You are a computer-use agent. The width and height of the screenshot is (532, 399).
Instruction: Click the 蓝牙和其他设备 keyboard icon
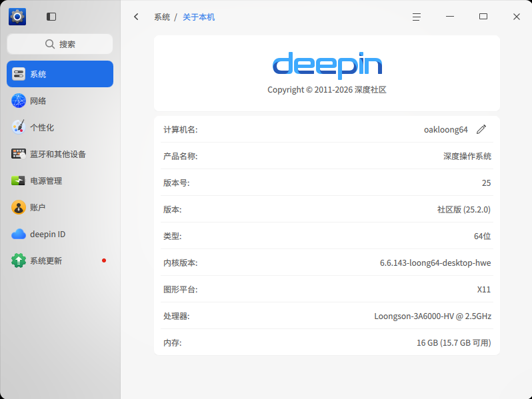(x=18, y=154)
